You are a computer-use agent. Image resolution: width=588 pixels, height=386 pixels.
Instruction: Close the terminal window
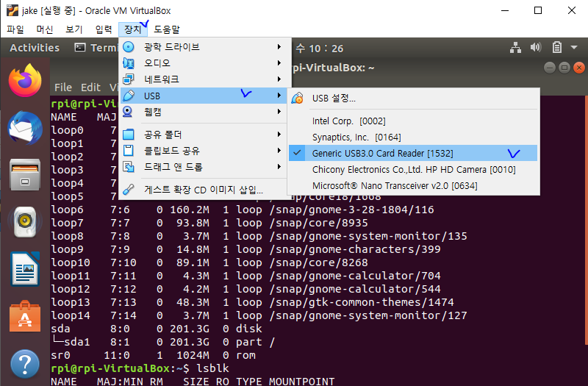579,68
